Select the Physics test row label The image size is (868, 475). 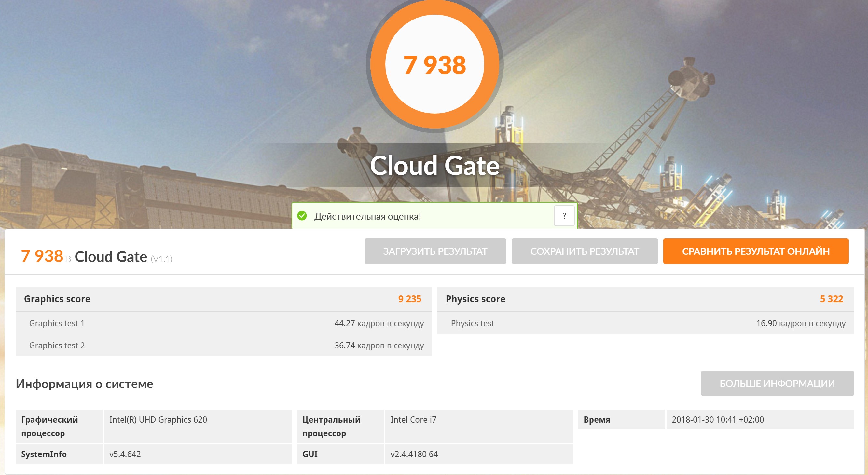(x=473, y=323)
